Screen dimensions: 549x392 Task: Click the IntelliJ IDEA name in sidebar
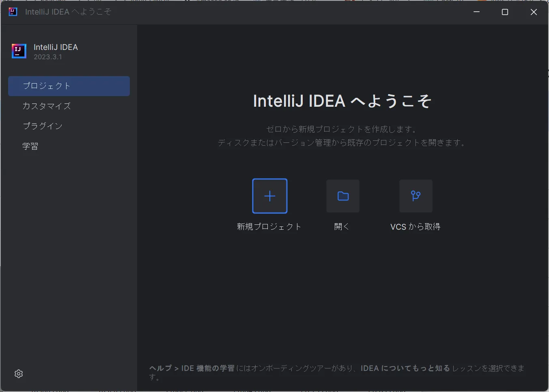[x=56, y=47]
